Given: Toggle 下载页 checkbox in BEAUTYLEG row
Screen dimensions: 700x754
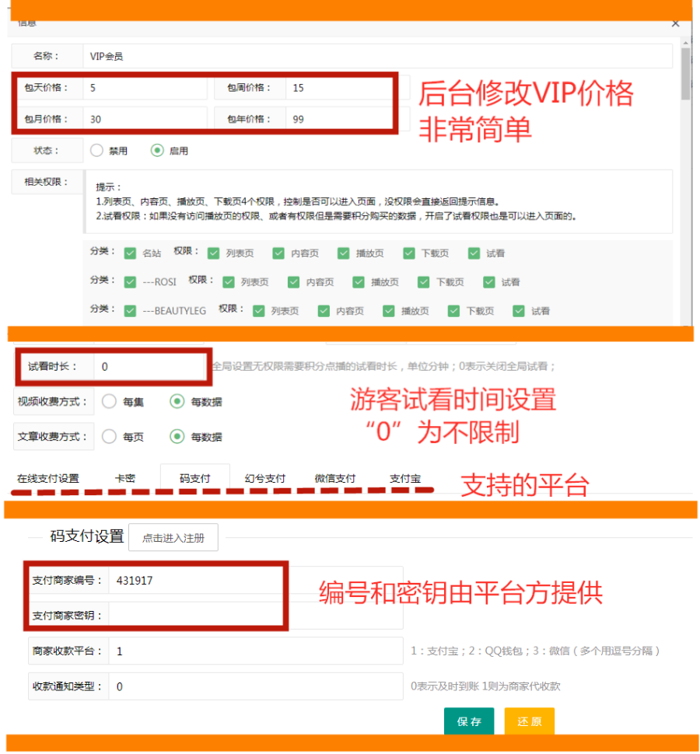Looking at the screenshot, I should [x=453, y=311].
